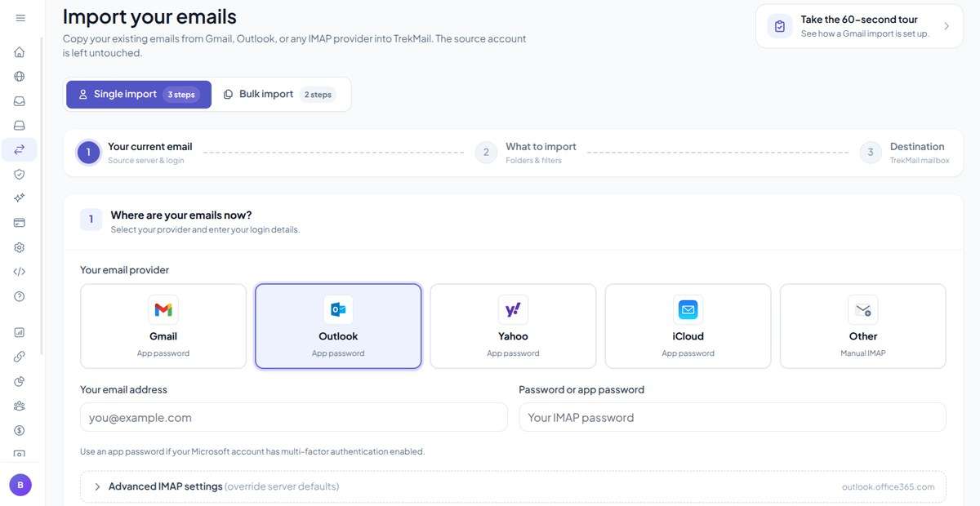Open the import arrows icon in sidebar
Screen dimensions: 980x506
click(20, 149)
